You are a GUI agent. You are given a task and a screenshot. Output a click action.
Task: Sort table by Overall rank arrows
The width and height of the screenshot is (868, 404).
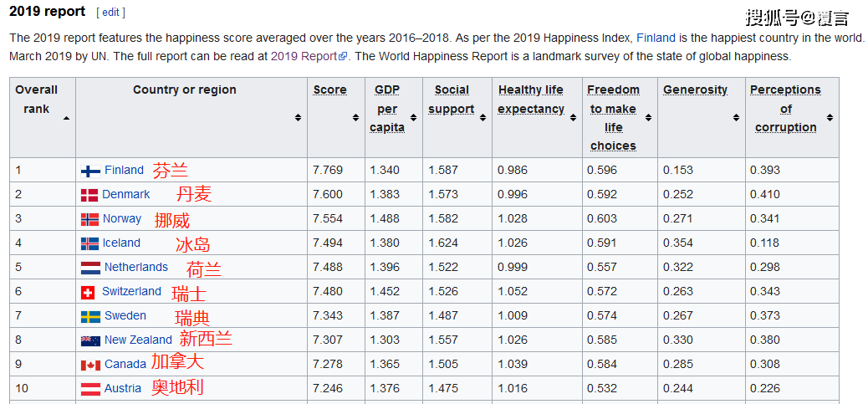pos(66,118)
